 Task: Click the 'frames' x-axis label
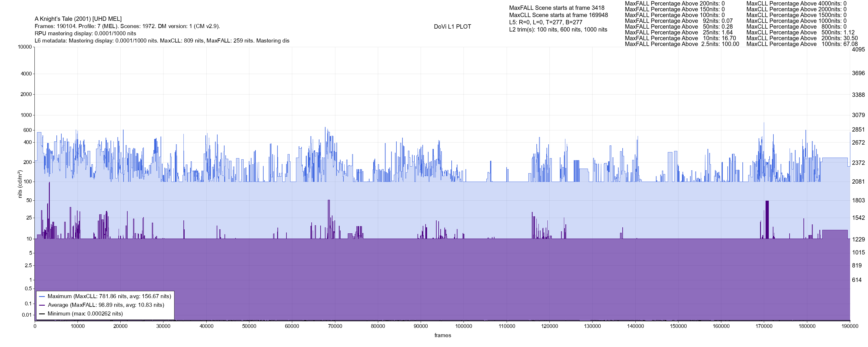(442, 335)
